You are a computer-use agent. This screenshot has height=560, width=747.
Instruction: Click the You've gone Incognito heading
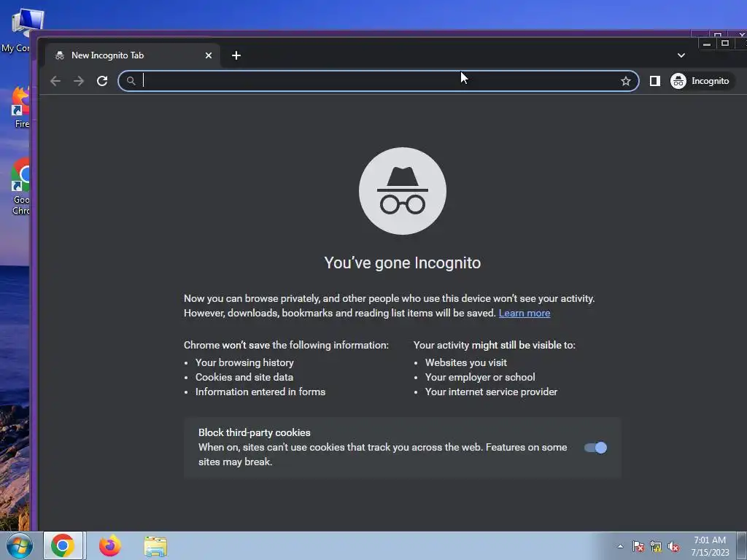pyautogui.click(x=403, y=262)
